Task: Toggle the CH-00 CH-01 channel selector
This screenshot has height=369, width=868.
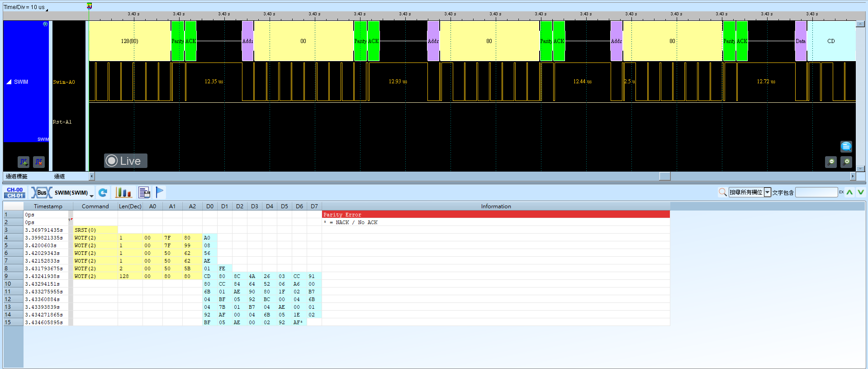Action: 15,193
